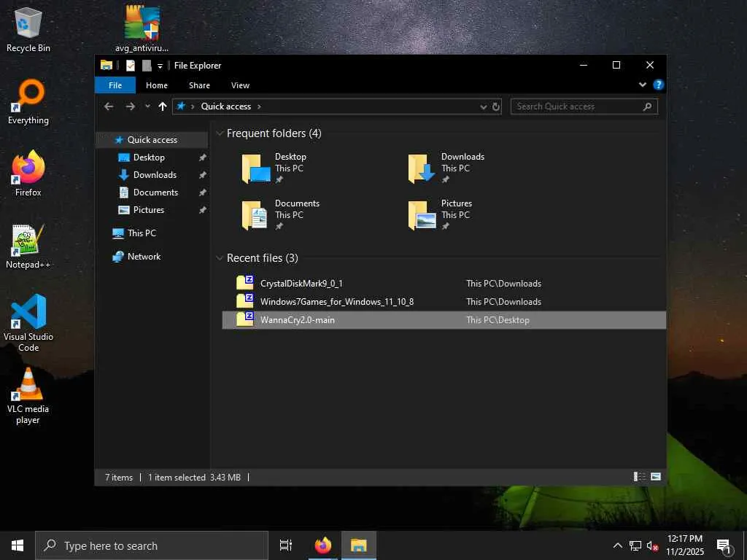
Task: Switch to details view icon in status bar
Action: tap(640, 477)
